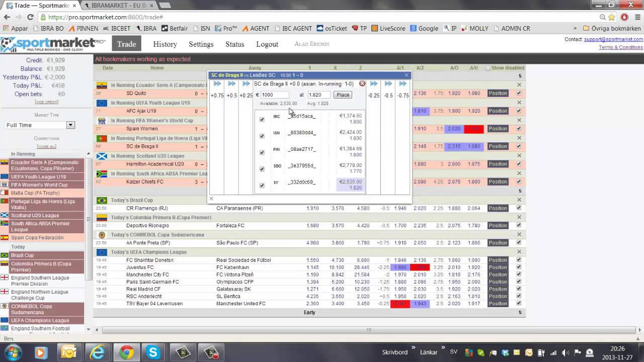Click the stake amount input field

click(275, 95)
